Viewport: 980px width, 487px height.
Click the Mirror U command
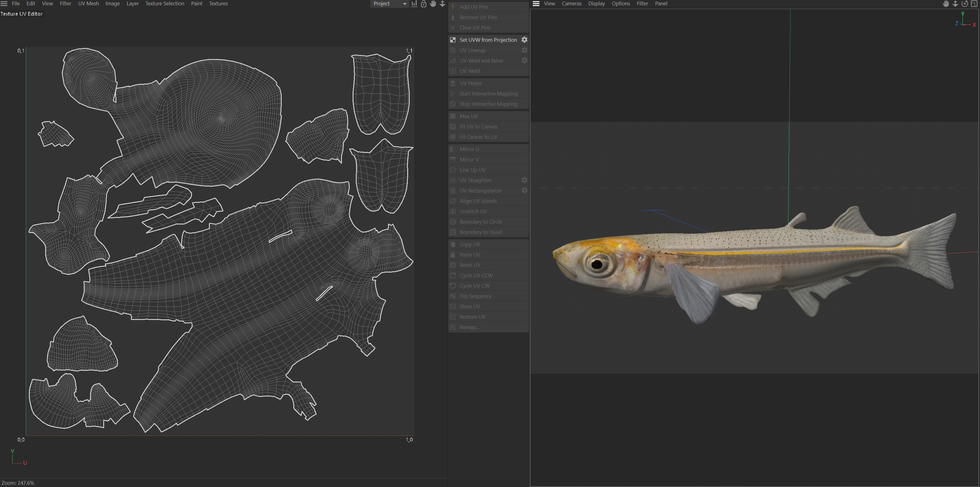469,149
